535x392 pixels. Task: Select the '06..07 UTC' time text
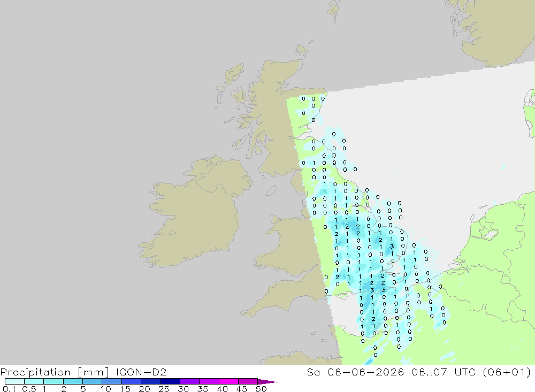coord(444,372)
